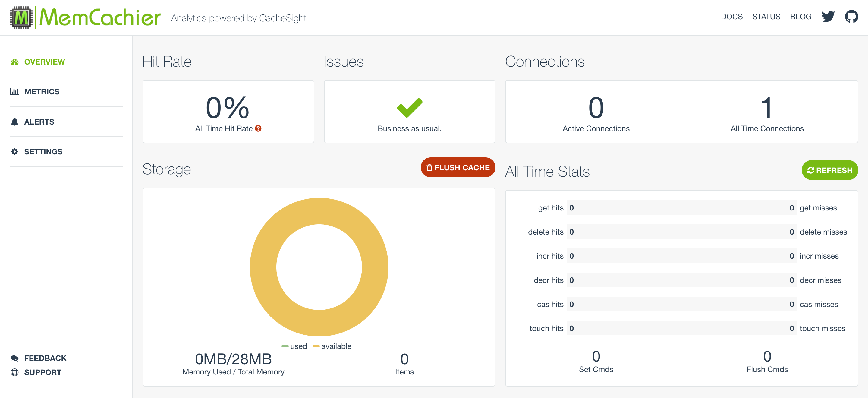Image resolution: width=868 pixels, height=398 pixels.
Task: Click the 'Connections' heading
Action: (x=545, y=62)
